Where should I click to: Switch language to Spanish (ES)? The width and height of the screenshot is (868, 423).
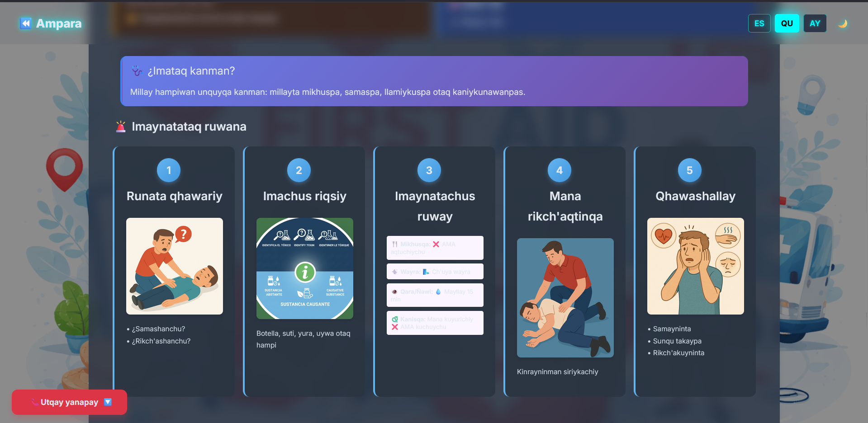pyautogui.click(x=759, y=23)
